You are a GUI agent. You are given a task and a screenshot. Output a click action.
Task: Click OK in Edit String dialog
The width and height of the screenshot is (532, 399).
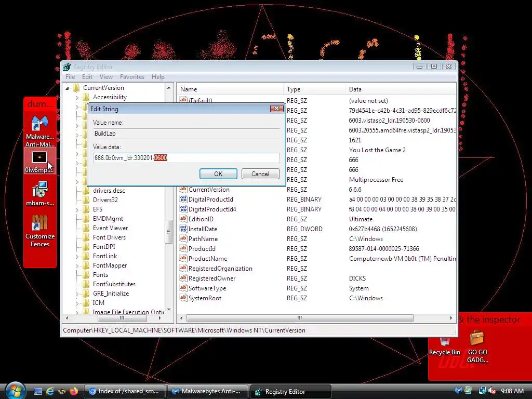coord(218,174)
